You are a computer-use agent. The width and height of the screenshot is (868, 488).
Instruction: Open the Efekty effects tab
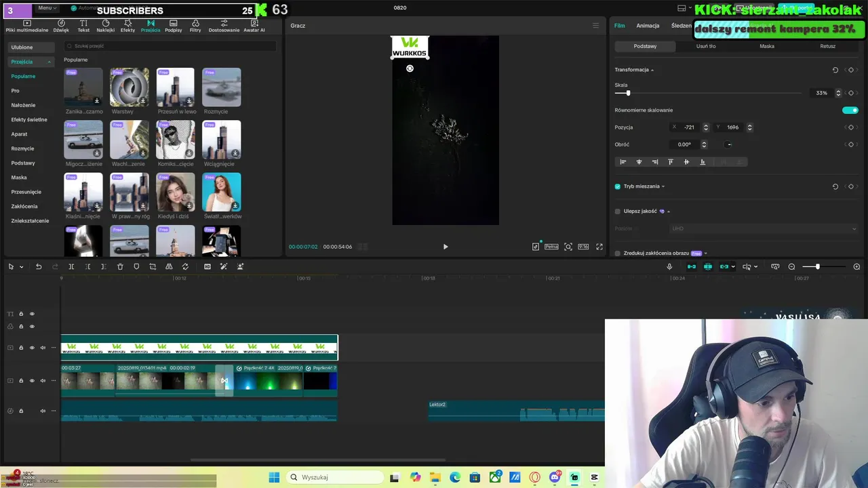pyautogui.click(x=127, y=26)
